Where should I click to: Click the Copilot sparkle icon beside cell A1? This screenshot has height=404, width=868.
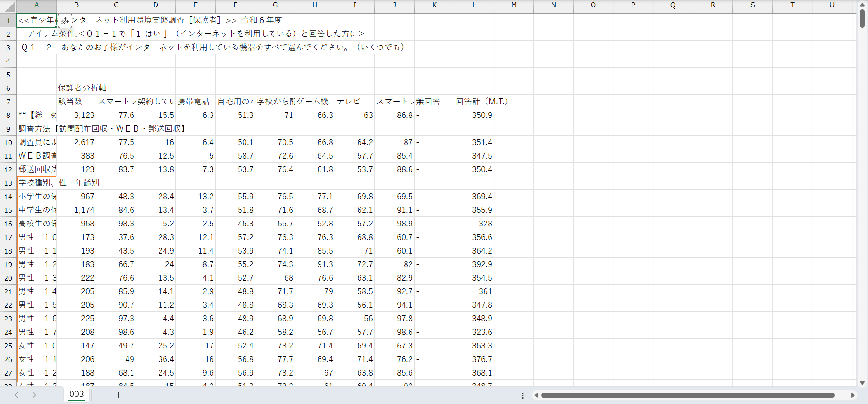[65, 20]
